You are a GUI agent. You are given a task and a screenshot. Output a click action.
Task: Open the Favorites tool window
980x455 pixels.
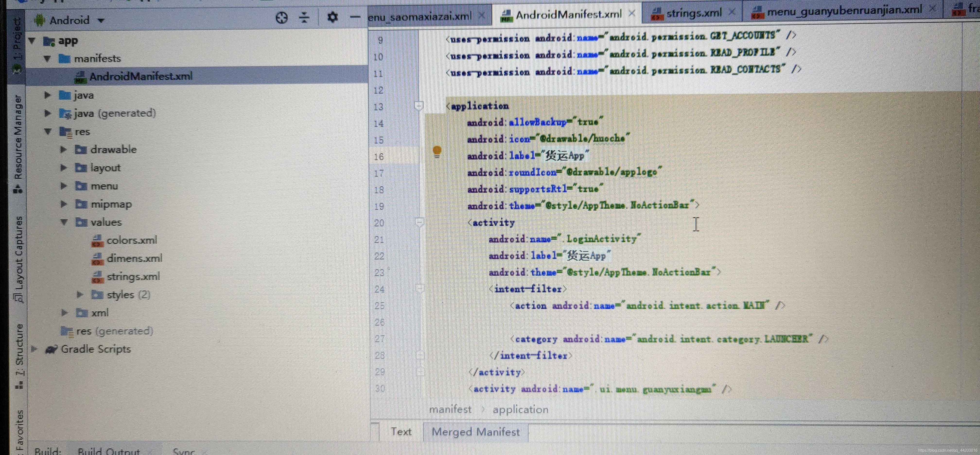coord(20,432)
